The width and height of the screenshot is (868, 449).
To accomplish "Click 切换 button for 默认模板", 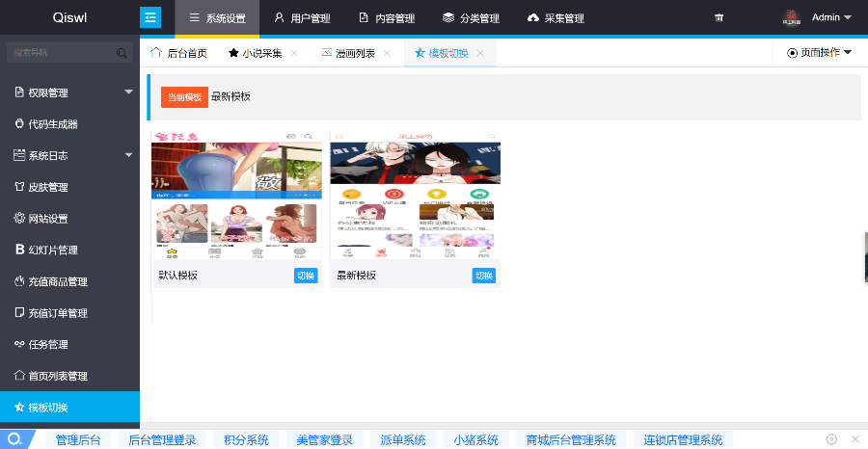I will point(305,276).
